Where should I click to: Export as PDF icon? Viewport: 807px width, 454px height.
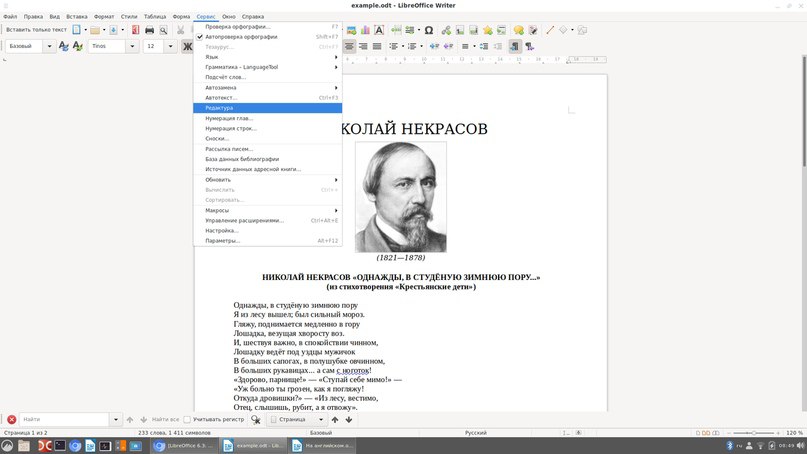click(x=135, y=30)
